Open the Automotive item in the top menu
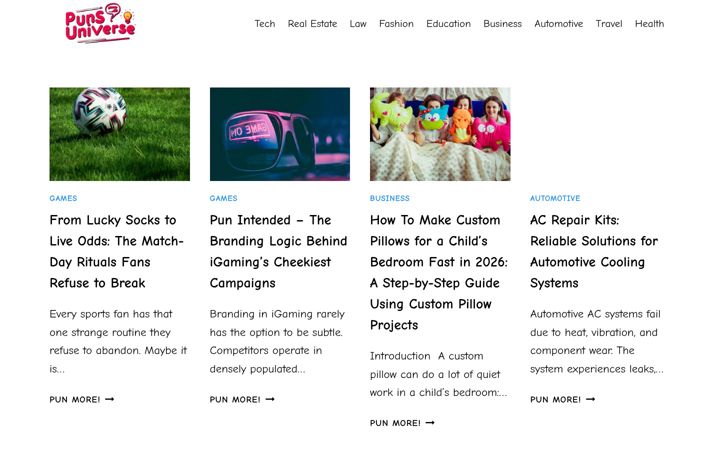The width and height of the screenshot is (720, 450). tap(559, 23)
